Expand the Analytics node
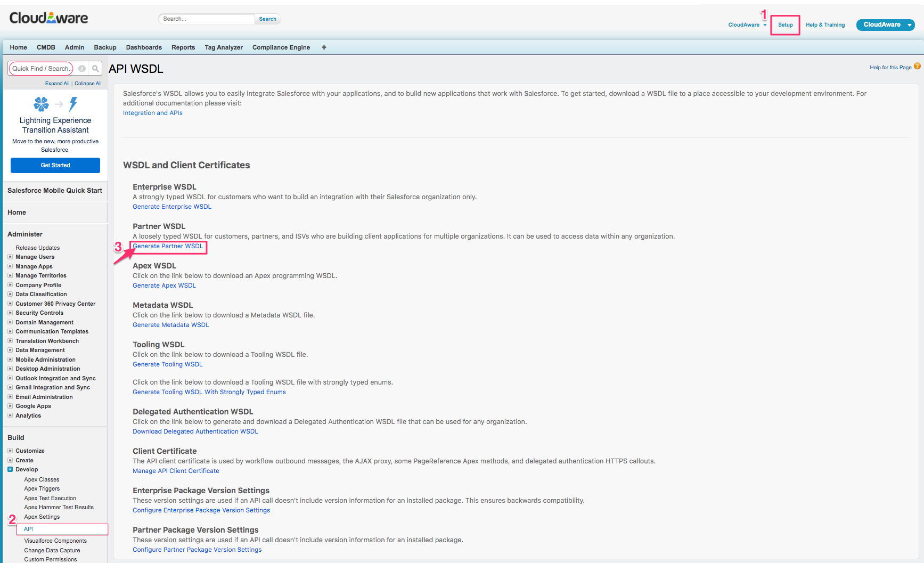This screenshot has height=563, width=924. point(10,415)
